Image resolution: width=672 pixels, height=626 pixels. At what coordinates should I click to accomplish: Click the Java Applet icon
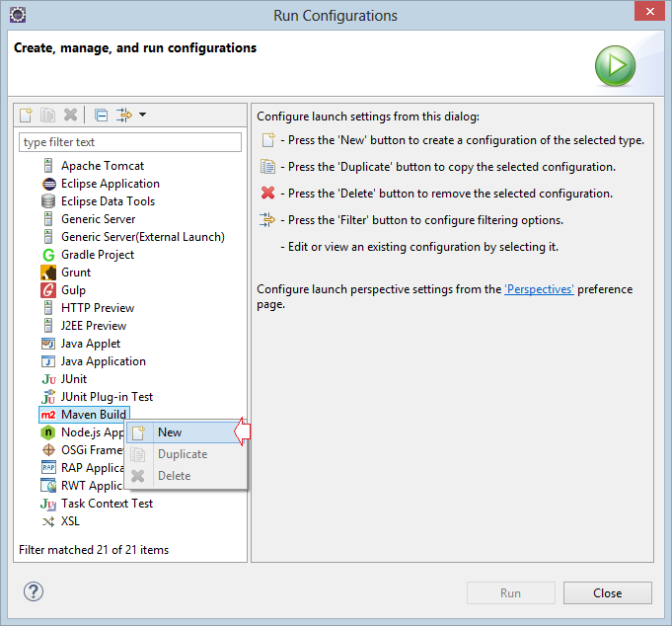tap(48, 344)
